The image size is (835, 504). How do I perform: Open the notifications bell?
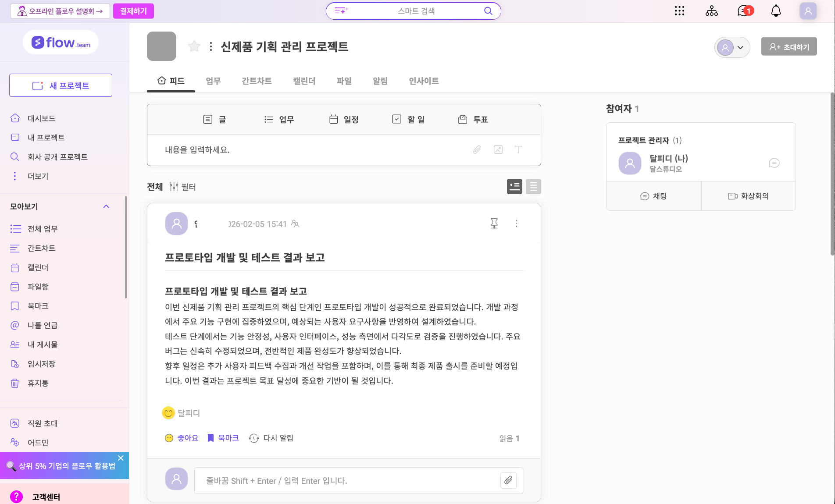[776, 11]
